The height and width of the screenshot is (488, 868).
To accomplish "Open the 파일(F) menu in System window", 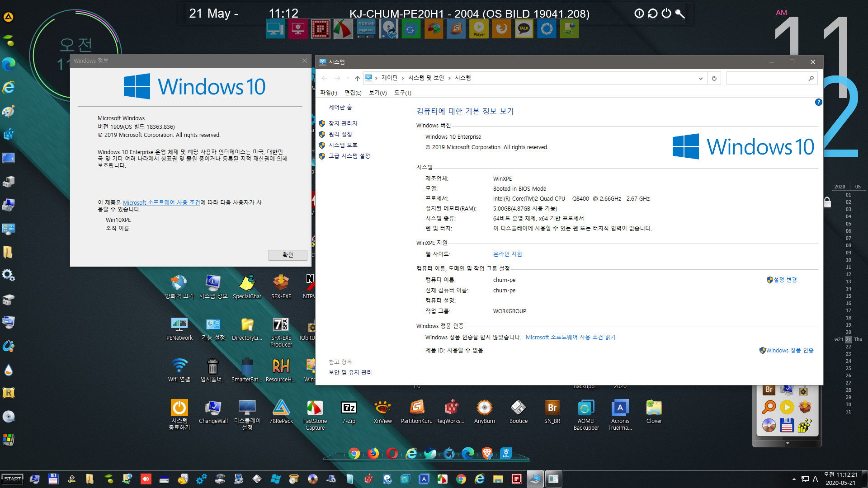I will tap(328, 93).
